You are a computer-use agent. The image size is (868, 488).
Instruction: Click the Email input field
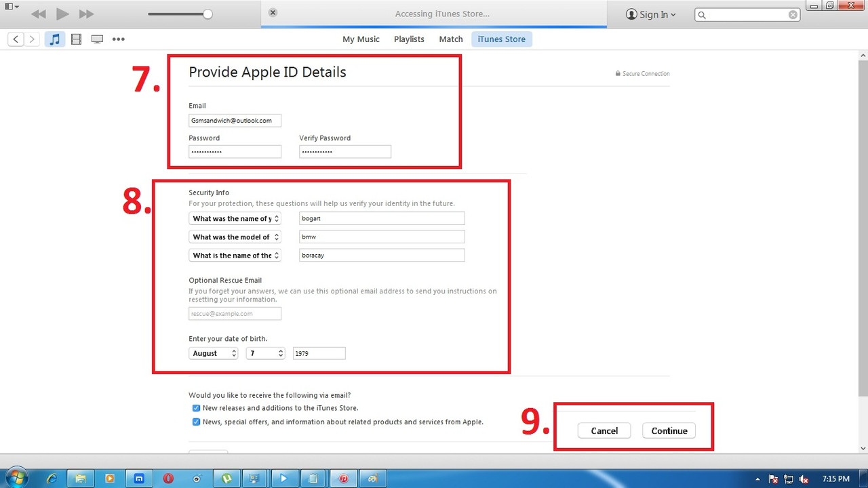tap(235, 120)
